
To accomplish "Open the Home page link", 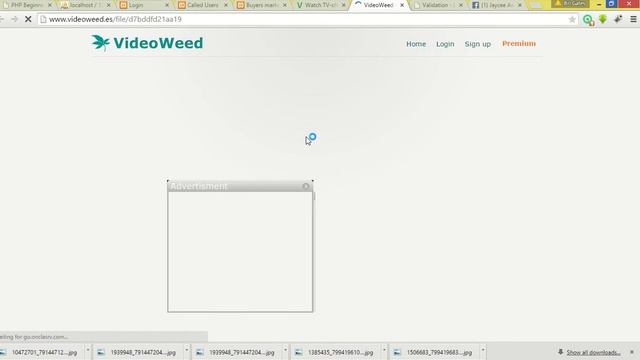I will point(416,44).
